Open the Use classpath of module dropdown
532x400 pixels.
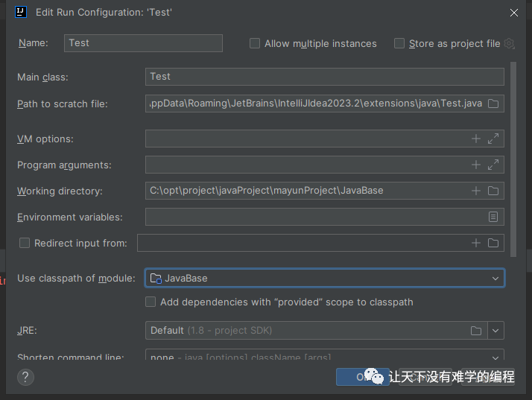click(325, 278)
